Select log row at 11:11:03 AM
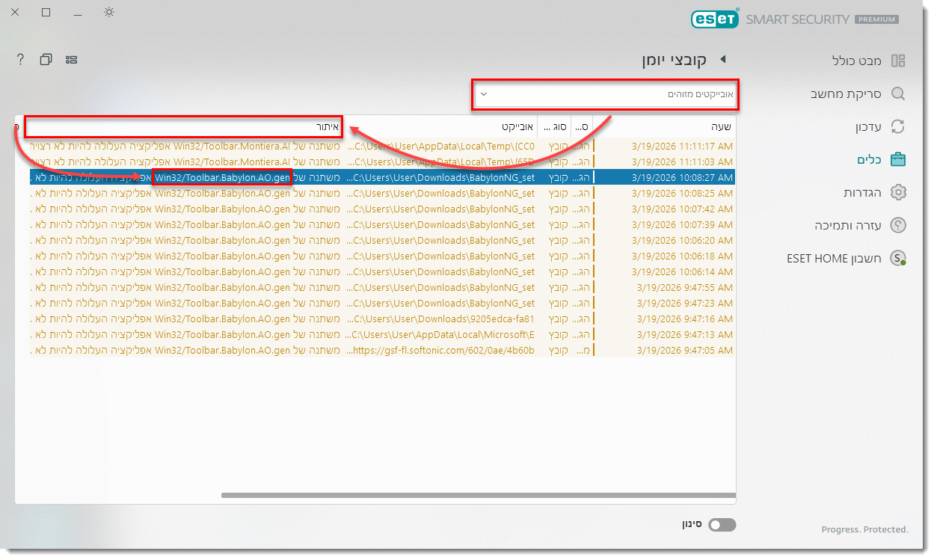 (383, 161)
